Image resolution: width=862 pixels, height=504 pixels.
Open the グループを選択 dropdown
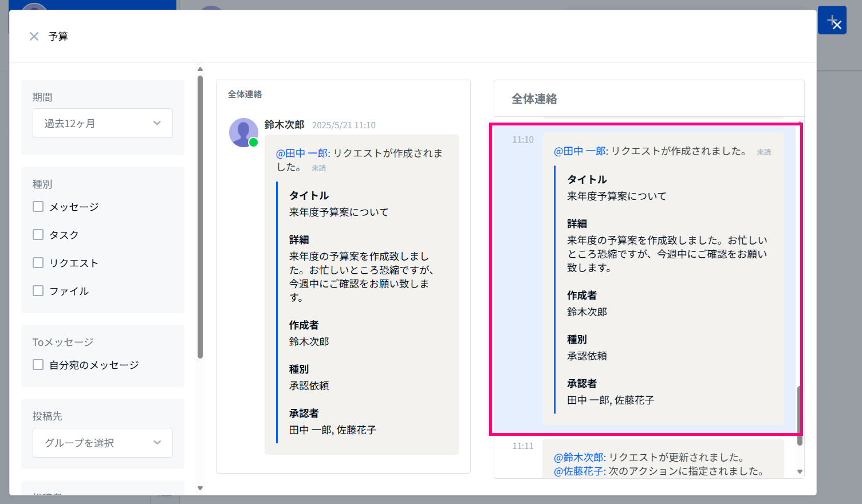(x=103, y=442)
